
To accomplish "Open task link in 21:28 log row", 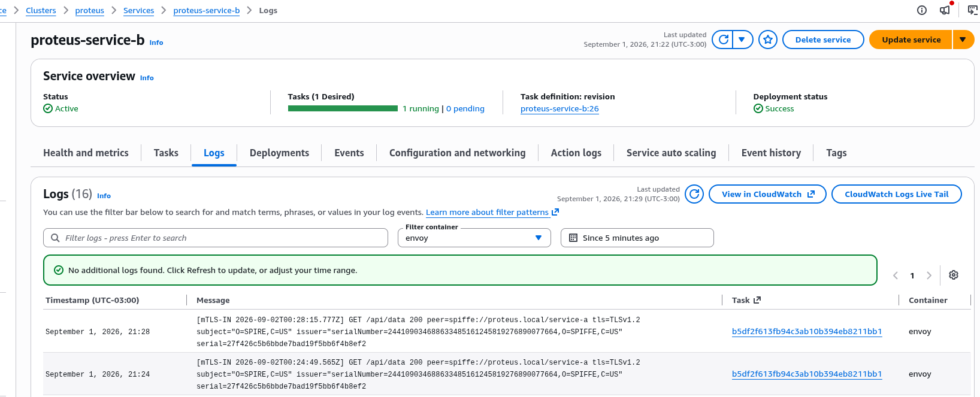I will 807,331.
